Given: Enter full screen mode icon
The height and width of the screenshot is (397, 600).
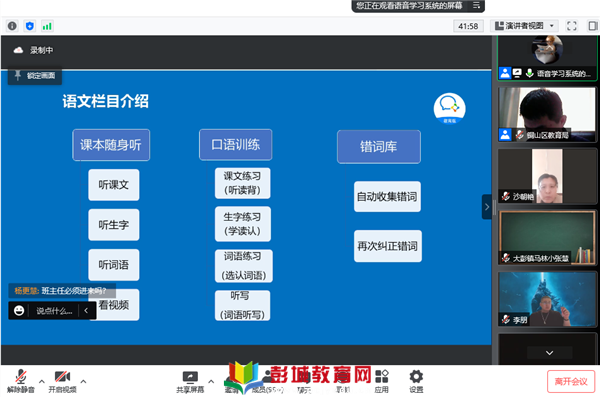Looking at the screenshot, I should coord(571,26).
